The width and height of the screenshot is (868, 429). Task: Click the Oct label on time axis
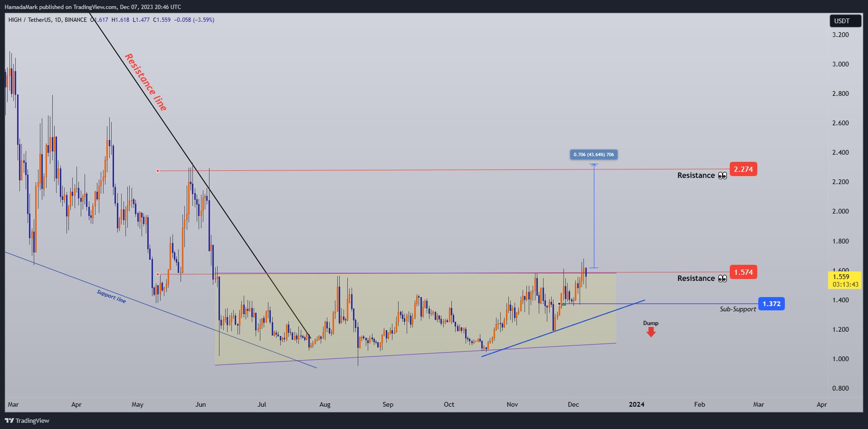click(449, 404)
